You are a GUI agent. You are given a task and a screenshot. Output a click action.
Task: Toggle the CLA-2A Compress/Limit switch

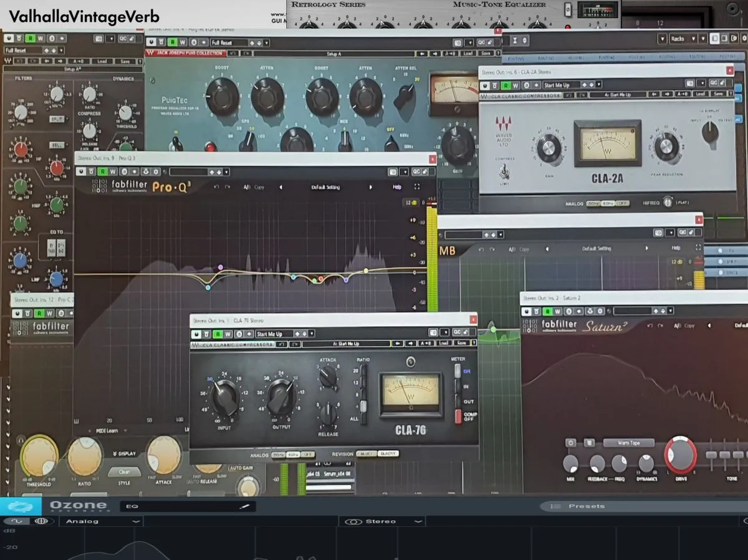[502, 170]
